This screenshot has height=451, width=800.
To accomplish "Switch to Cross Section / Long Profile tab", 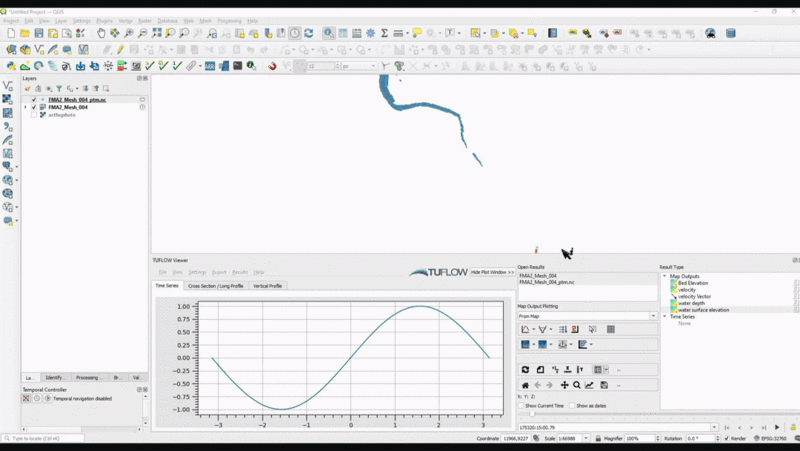I will tap(215, 286).
